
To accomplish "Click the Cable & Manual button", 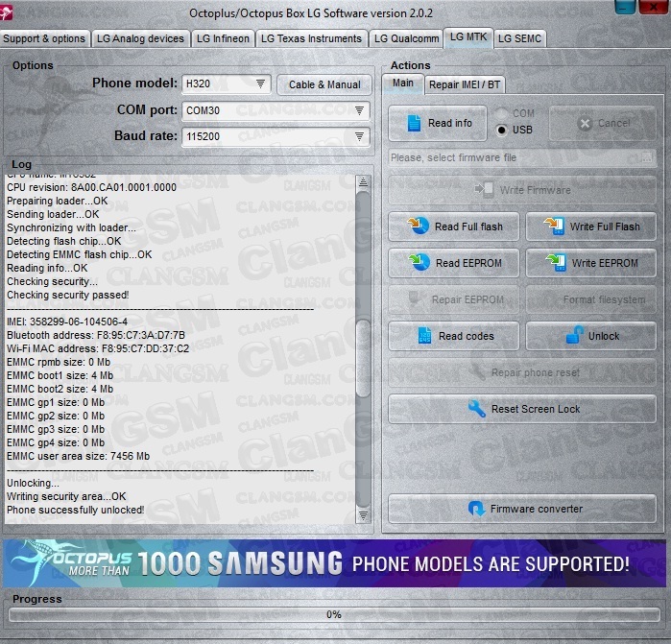I will (x=324, y=84).
